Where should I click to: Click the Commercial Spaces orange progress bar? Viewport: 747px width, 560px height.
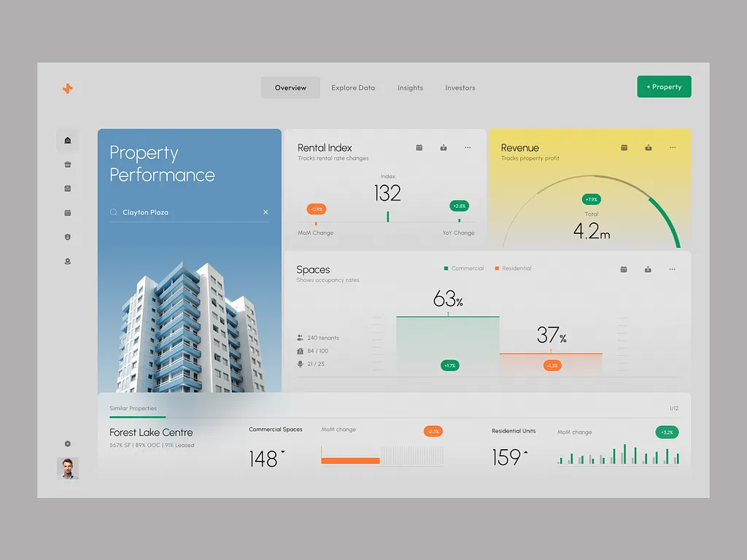(351, 460)
